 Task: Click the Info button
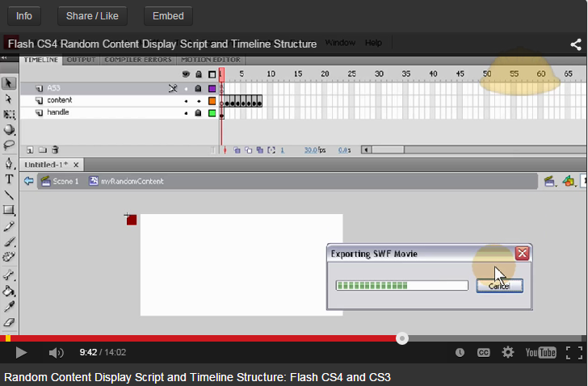[24, 15]
